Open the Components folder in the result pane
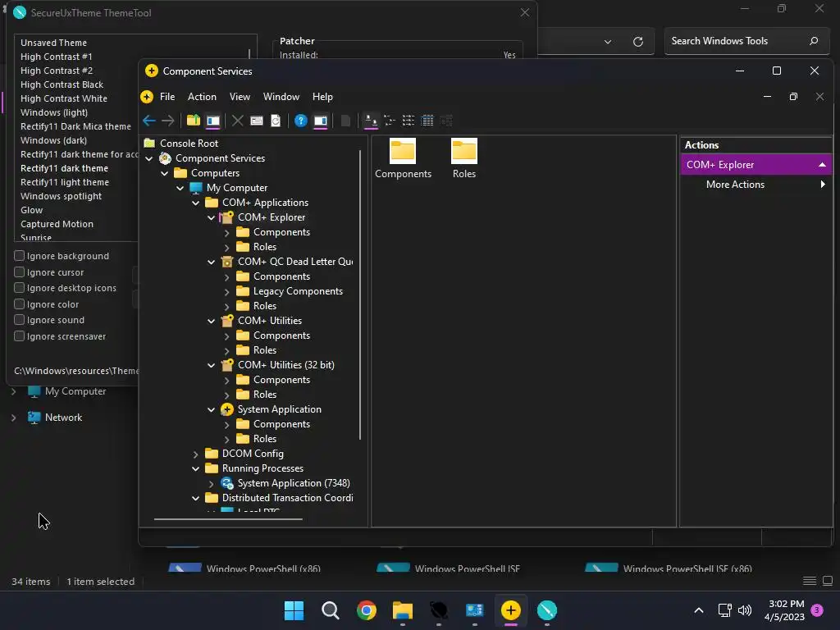The width and height of the screenshot is (840, 630). (x=403, y=158)
